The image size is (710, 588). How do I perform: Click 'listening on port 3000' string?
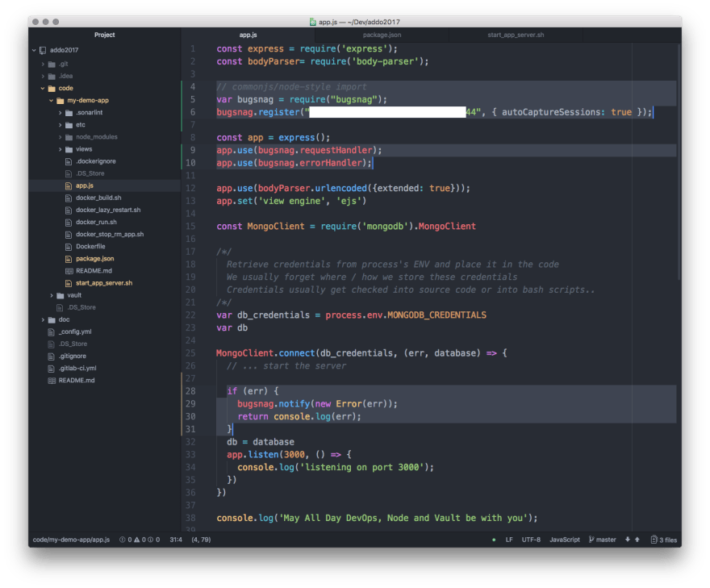[362, 467]
